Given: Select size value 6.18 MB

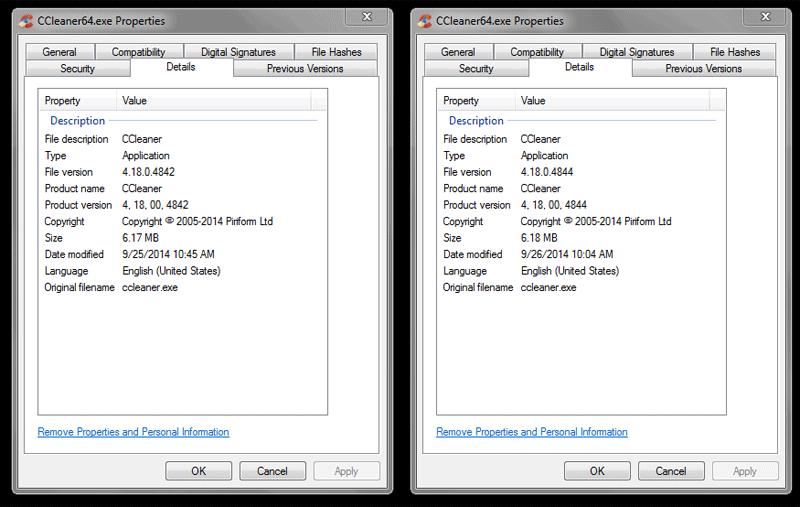Looking at the screenshot, I should pos(539,238).
